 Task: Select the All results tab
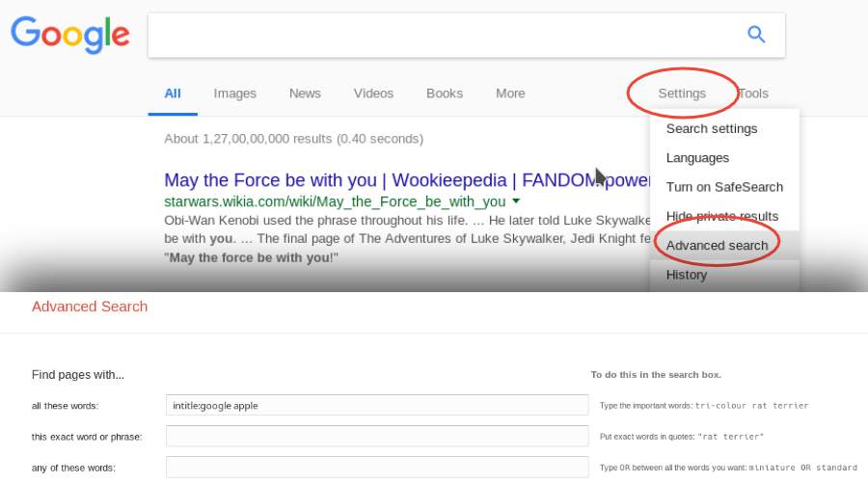coord(173,94)
